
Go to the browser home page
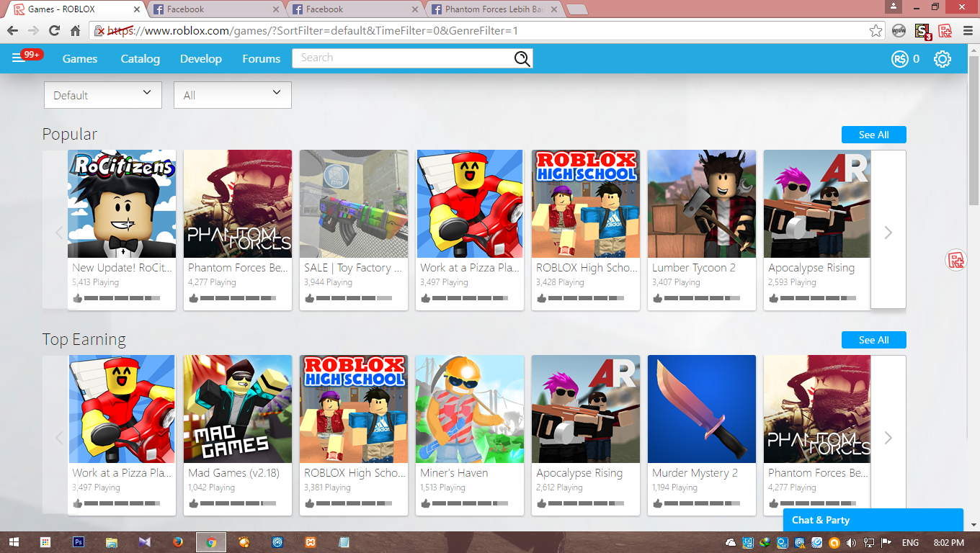[75, 31]
